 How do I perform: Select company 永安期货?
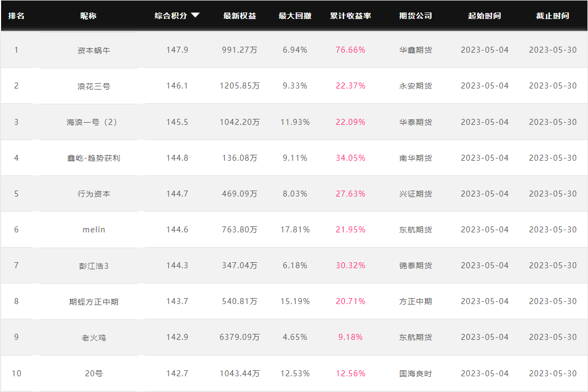tap(415, 86)
